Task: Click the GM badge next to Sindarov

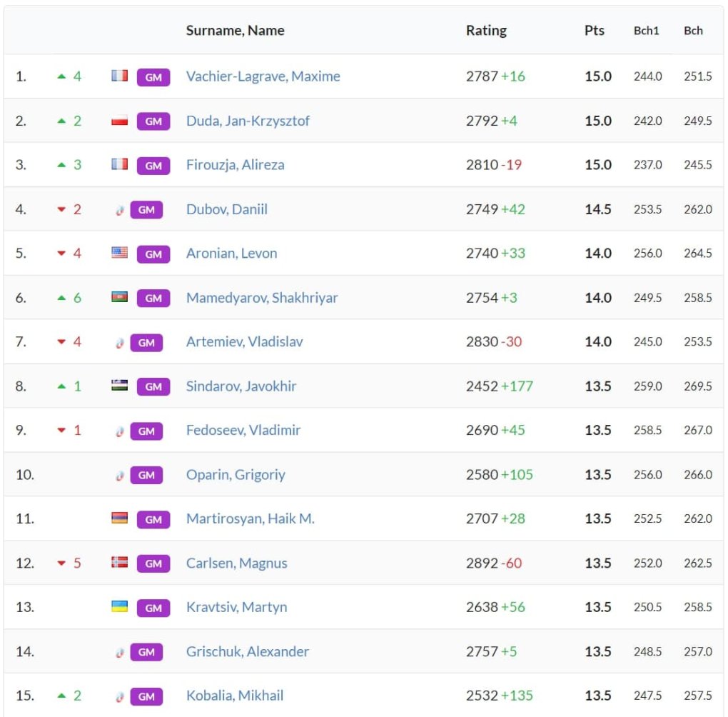Action: coord(153,386)
